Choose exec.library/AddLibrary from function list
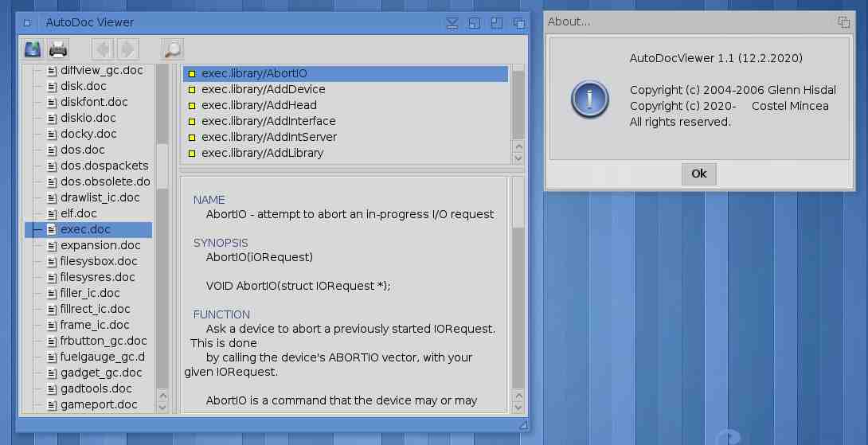 click(262, 153)
